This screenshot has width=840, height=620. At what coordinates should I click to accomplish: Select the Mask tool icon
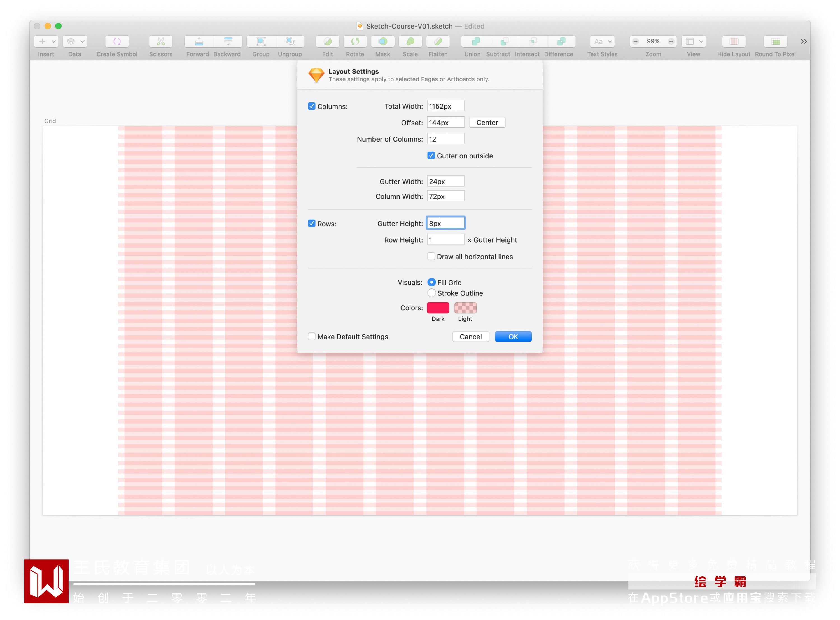pyautogui.click(x=383, y=41)
